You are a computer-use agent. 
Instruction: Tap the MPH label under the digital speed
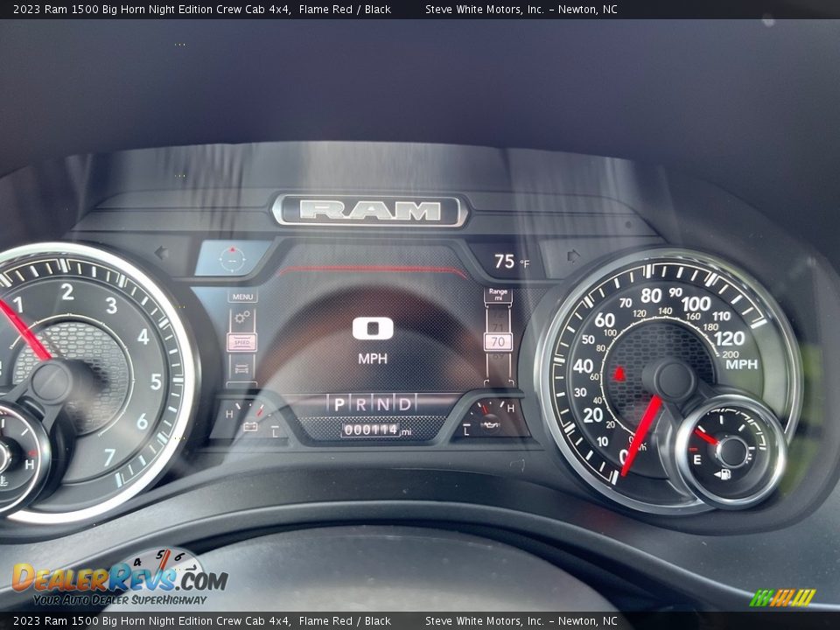click(x=373, y=359)
